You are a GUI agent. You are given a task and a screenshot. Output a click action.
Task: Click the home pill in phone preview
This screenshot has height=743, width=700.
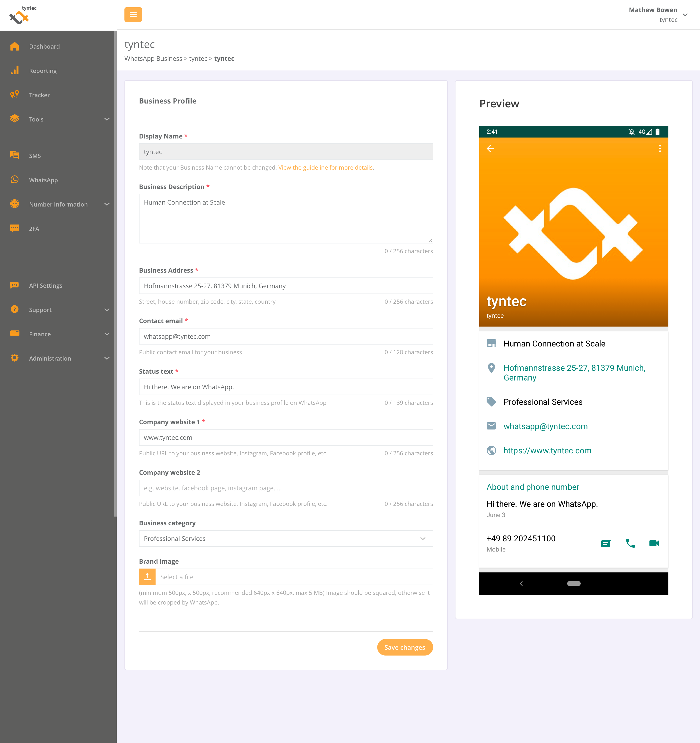coord(574,583)
